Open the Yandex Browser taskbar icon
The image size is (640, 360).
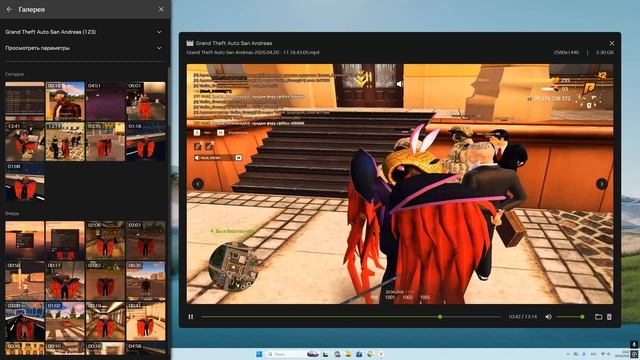381,354
